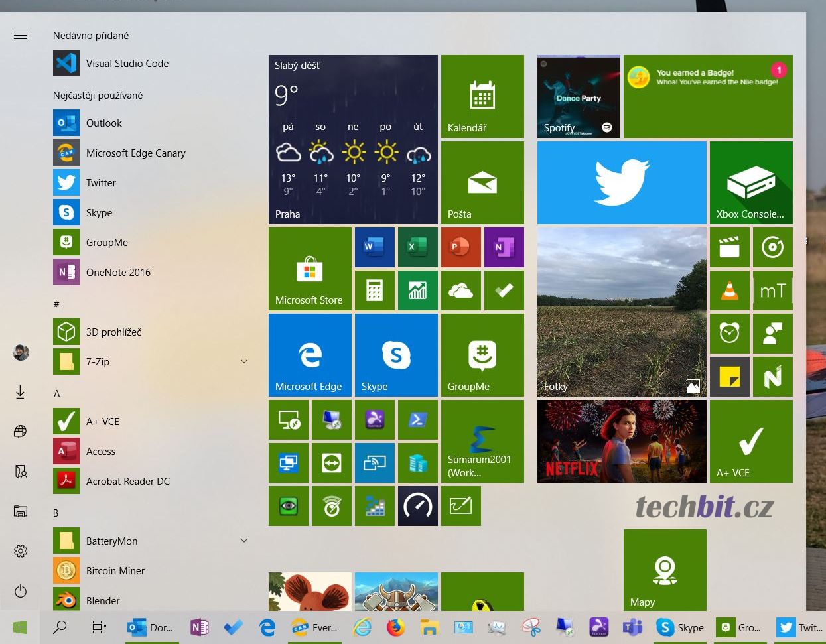Image resolution: width=826 pixels, height=644 pixels.
Task: Open Settings gear in the Start sidebar
Action: tap(21, 551)
